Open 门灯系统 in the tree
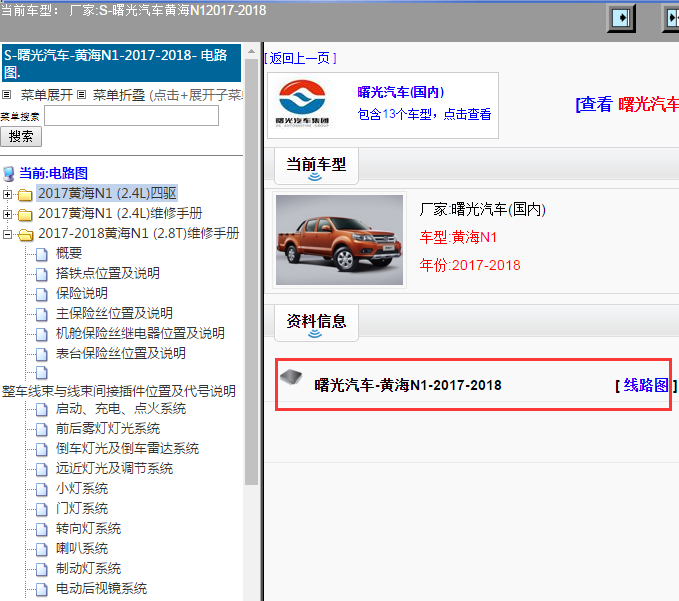 (x=81, y=508)
